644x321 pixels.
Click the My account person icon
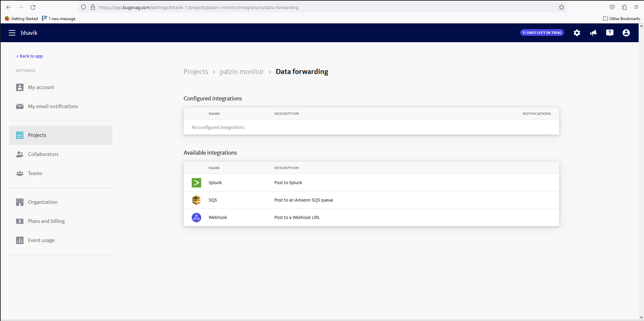pyautogui.click(x=20, y=87)
